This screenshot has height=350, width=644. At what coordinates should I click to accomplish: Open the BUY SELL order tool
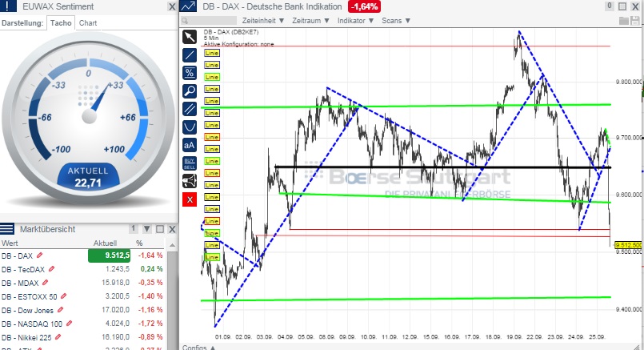tap(190, 163)
